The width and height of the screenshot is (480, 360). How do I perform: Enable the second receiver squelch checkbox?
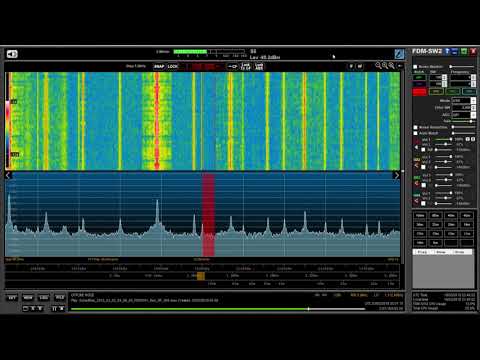(423, 167)
